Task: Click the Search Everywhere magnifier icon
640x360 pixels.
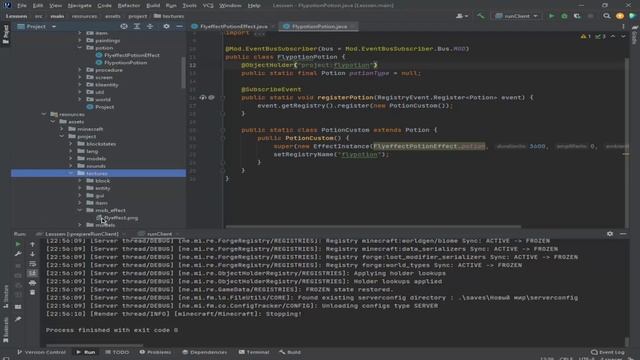Action: pyautogui.click(x=607, y=16)
